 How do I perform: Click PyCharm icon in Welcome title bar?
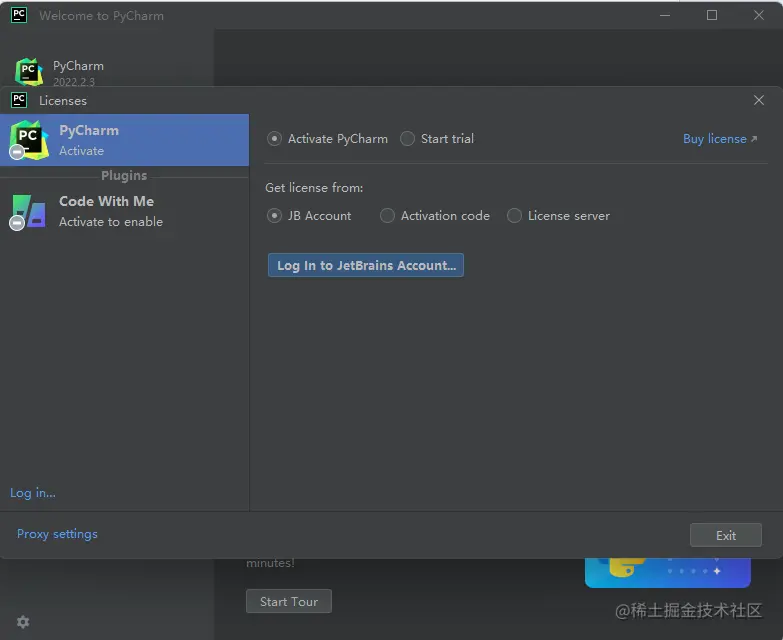point(19,15)
